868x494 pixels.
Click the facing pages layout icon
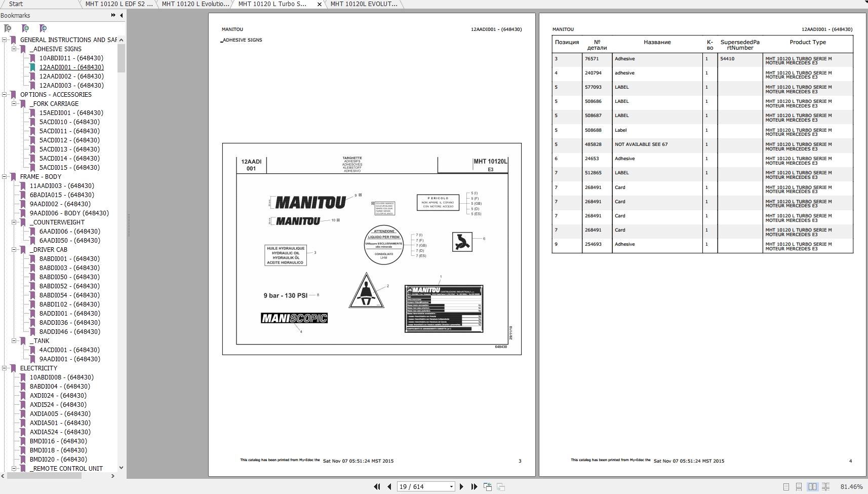[x=812, y=486]
